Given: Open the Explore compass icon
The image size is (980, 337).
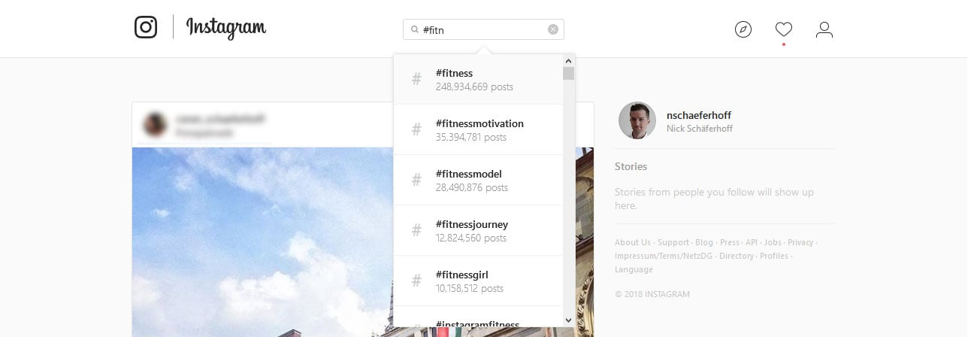Looking at the screenshot, I should pyautogui.click(x=743, y=29).
